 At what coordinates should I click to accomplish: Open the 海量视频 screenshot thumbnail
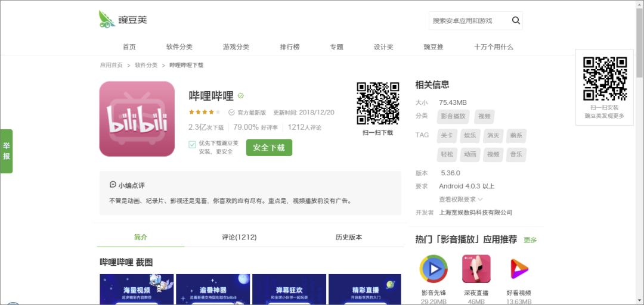pyautogui.click(x=137, y=290)
